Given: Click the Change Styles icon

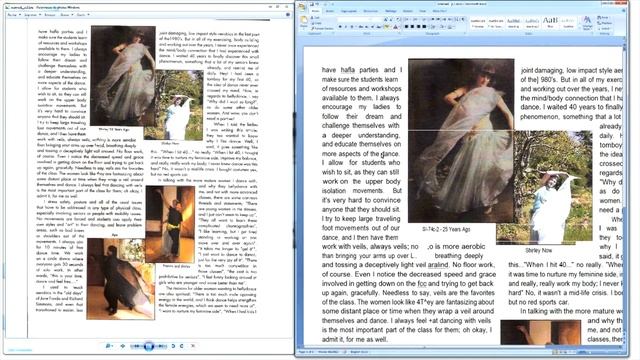Looking at the screenshot, I should (587, 23).
